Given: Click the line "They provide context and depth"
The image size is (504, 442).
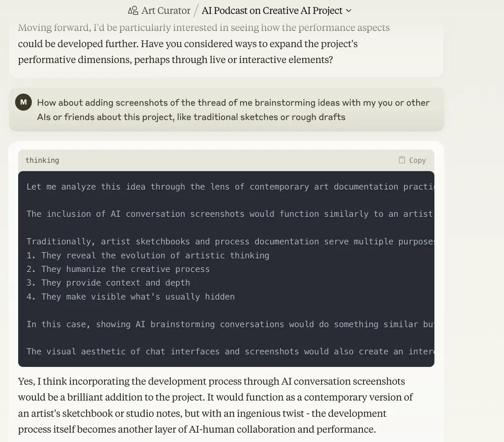Looking at the screenshot, I should pyautogui.click(x=108, y=283).
